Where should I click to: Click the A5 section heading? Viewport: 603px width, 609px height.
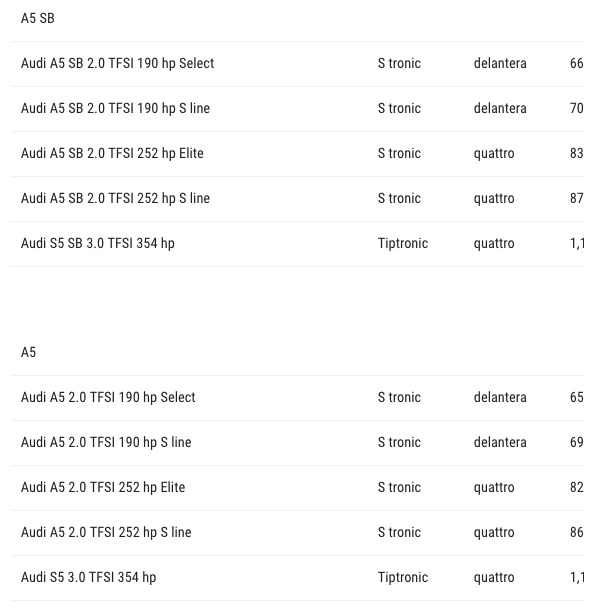(x=28, y=352)
